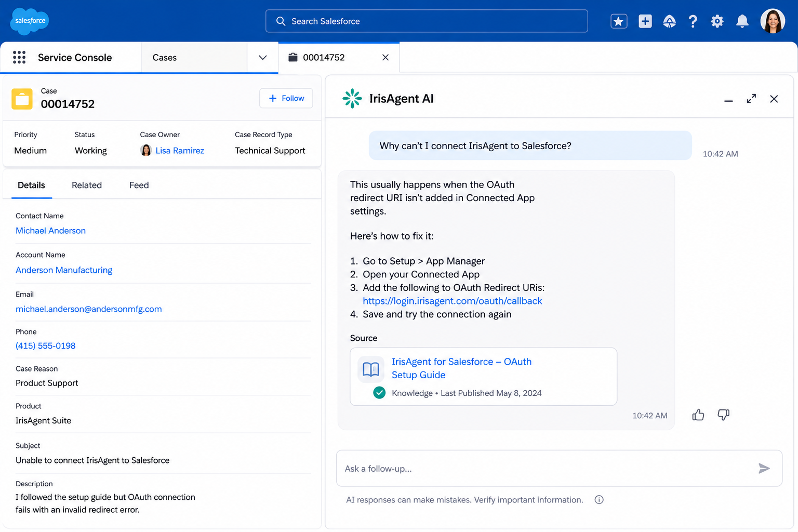Open the App Launcher grid icon
Image resolution: width=798 pixels, height=532 pixels.
(19, 57)
